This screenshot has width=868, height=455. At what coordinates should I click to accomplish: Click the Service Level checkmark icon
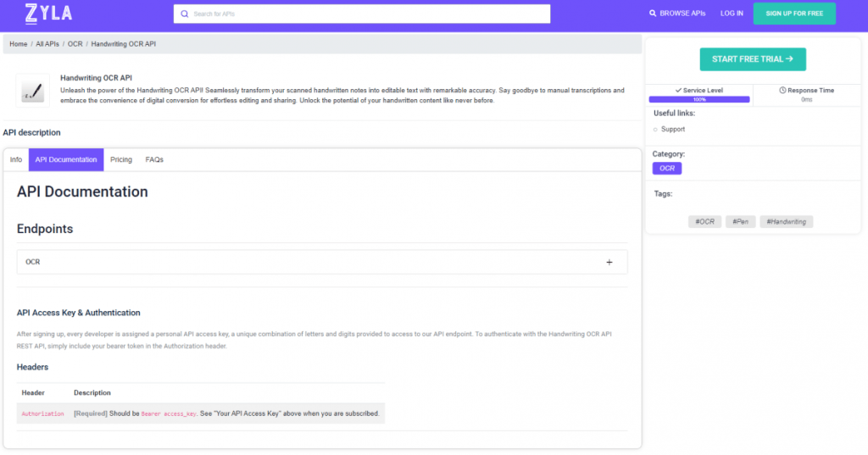click(x=678, y=90)
